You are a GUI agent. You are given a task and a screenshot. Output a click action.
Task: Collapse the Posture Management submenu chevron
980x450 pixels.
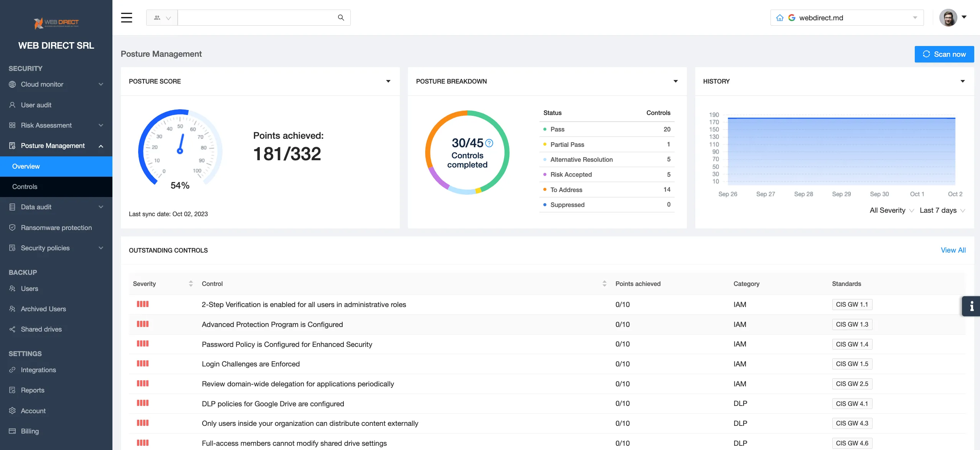101,146
